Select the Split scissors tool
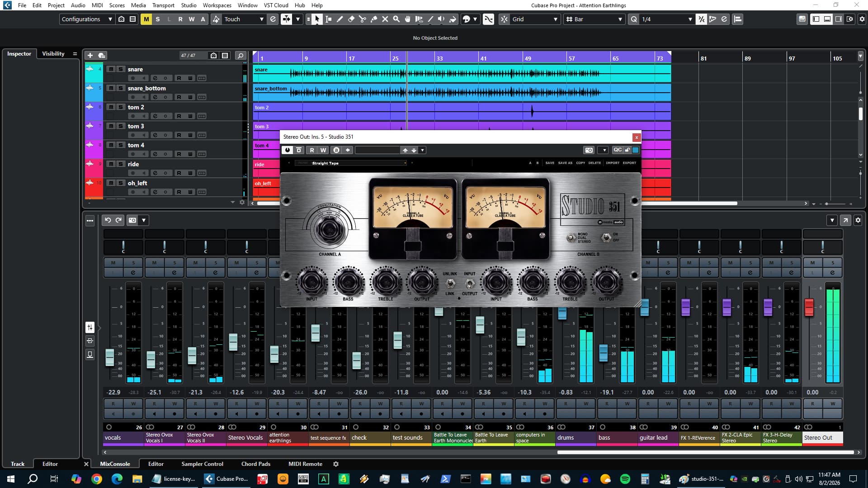 tap(363, 19)
